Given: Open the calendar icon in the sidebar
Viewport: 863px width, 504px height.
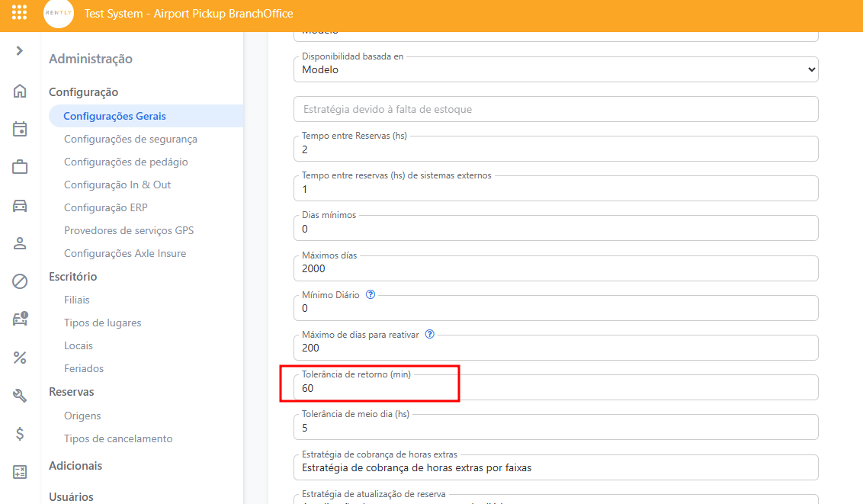Looking at the screenshot, I should point(20,129).
